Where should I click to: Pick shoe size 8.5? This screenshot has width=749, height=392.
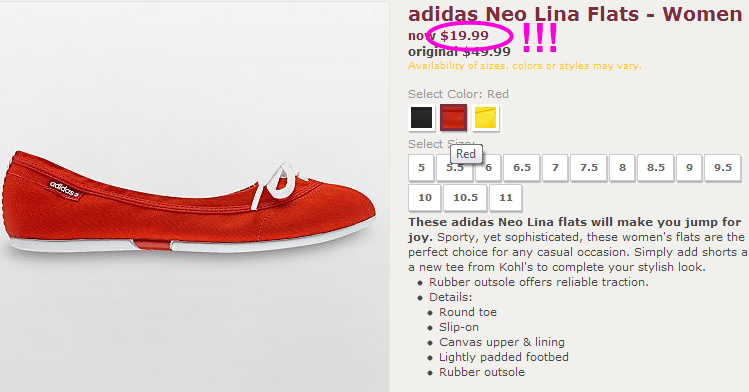[655, 168]
